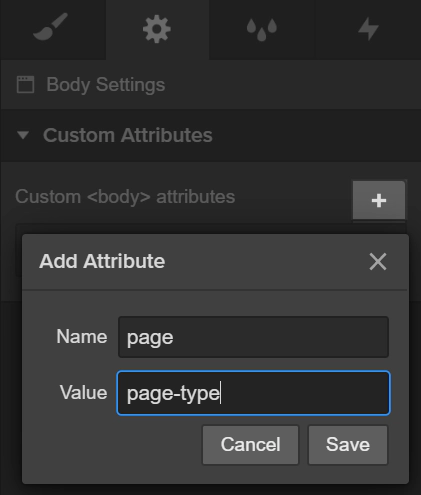Save the new custom attribute

(348, 445)
